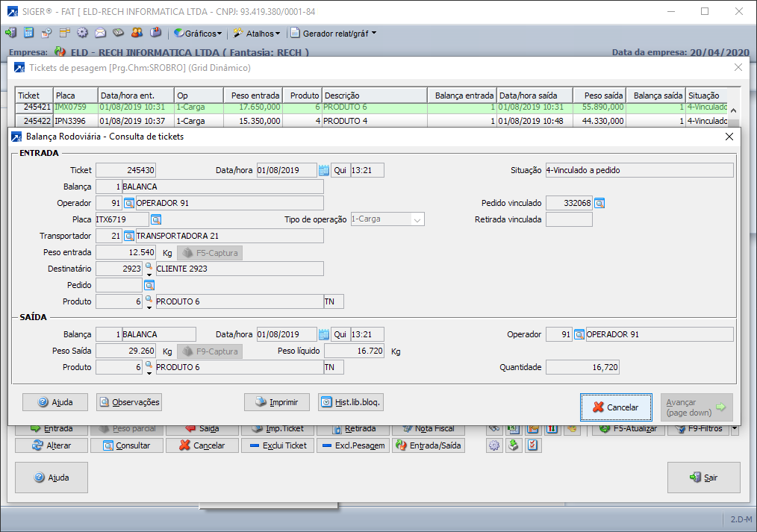Click the Transportador lookup icon
Image resolution: width=757 pixels, height=532 pixels.
tap(129, 236)
